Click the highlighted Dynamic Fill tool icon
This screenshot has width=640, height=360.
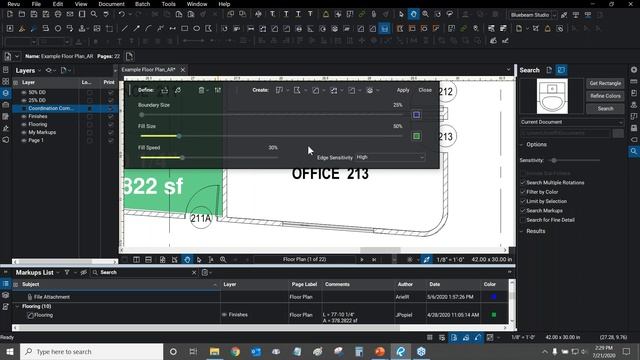click(x=384, y=29)
